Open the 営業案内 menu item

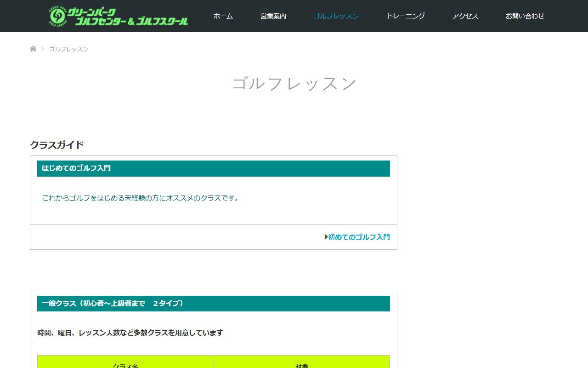(x=273, y=16)
